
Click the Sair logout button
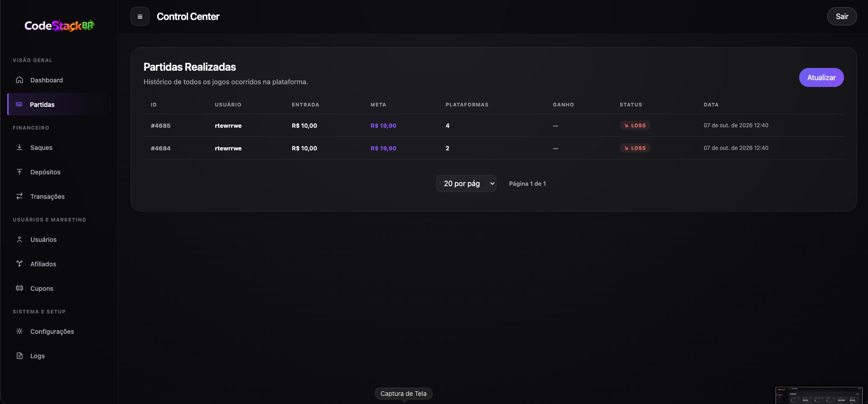click(x=842, y=16)
